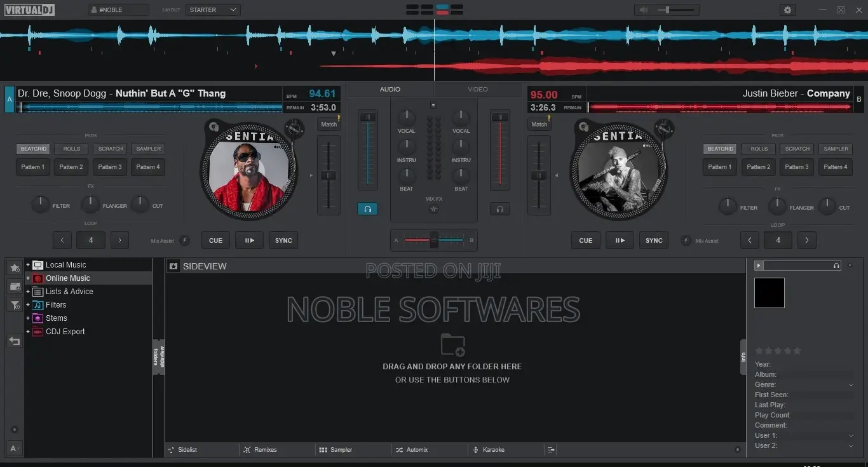Viewport: 868px width, 467px height.
Task: Open the Remixes tab
Action: (x=261, y=449)
